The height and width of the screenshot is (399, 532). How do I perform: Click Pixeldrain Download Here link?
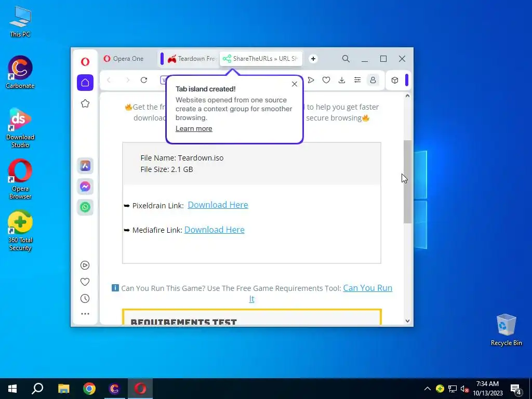click(218, 205)
